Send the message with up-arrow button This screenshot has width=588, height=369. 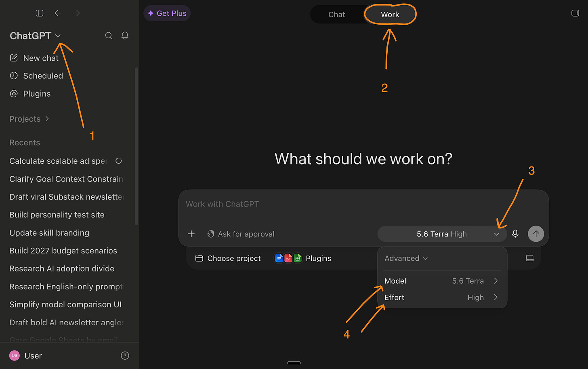click(536, 234)
